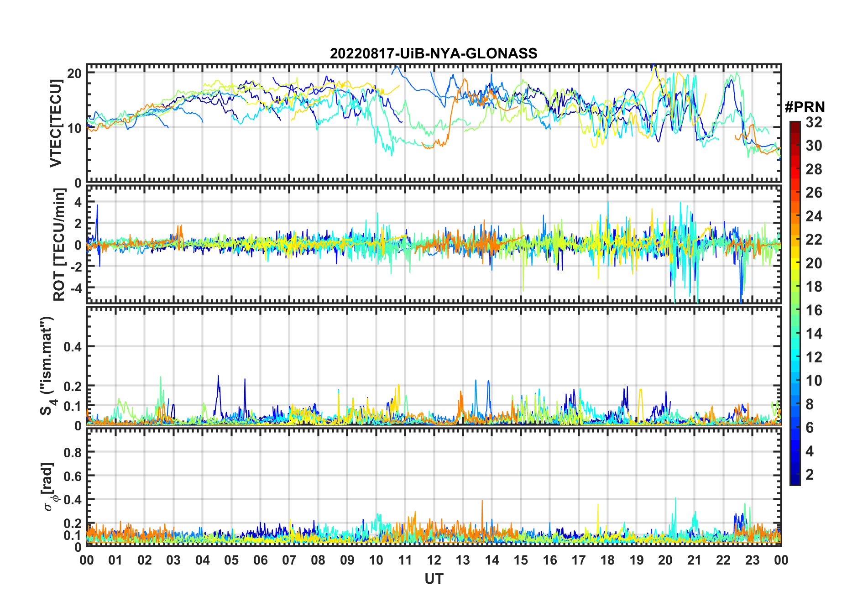
Task: Select the #PRN colorbar title
Action: click(805, 107)
